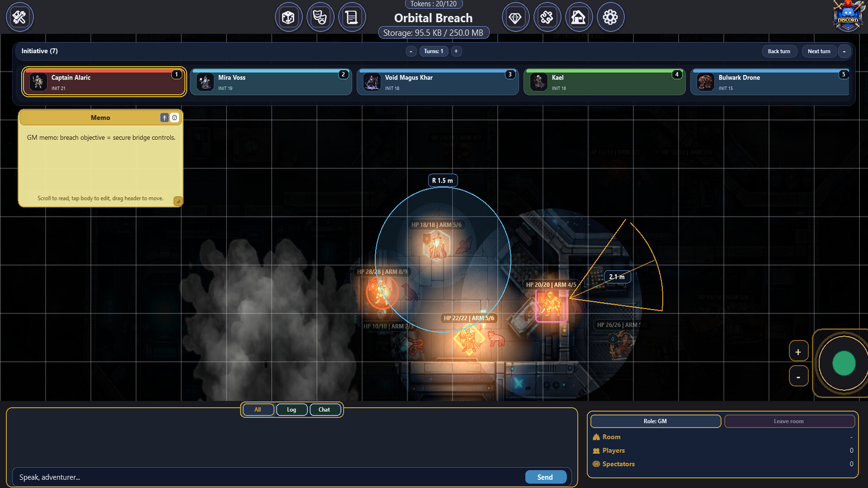
Task: Click the Next turn button
Action: [819, 51]
